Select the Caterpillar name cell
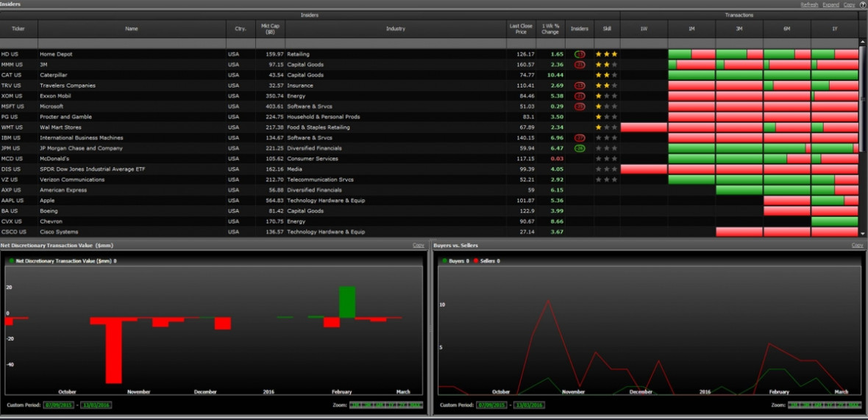This screenshot has width=868, height=420. click(132, 75)
